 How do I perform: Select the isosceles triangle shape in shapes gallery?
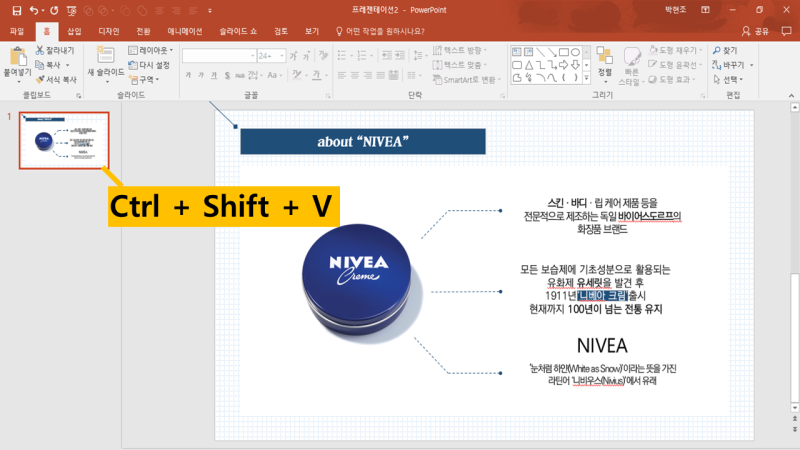(x=529, y=65)
